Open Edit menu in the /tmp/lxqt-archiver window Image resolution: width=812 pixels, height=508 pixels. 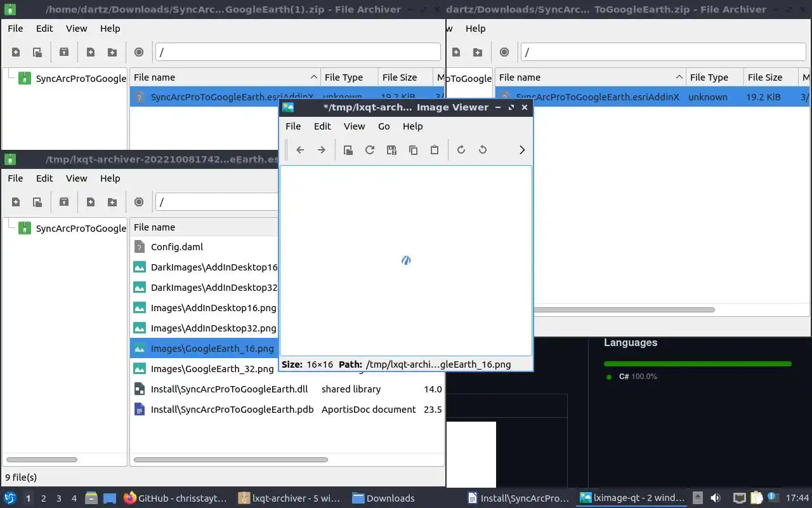pos(44,178)
